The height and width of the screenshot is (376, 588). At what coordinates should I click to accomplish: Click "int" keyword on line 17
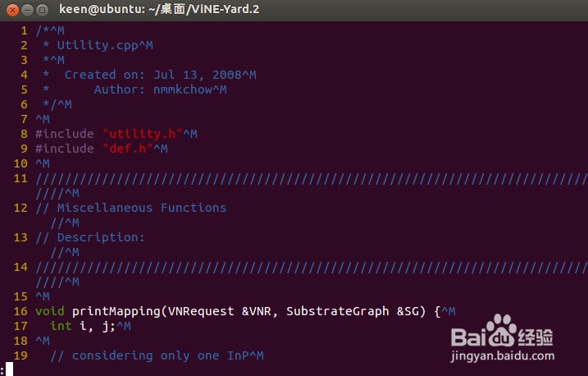(x=61, y=326)
